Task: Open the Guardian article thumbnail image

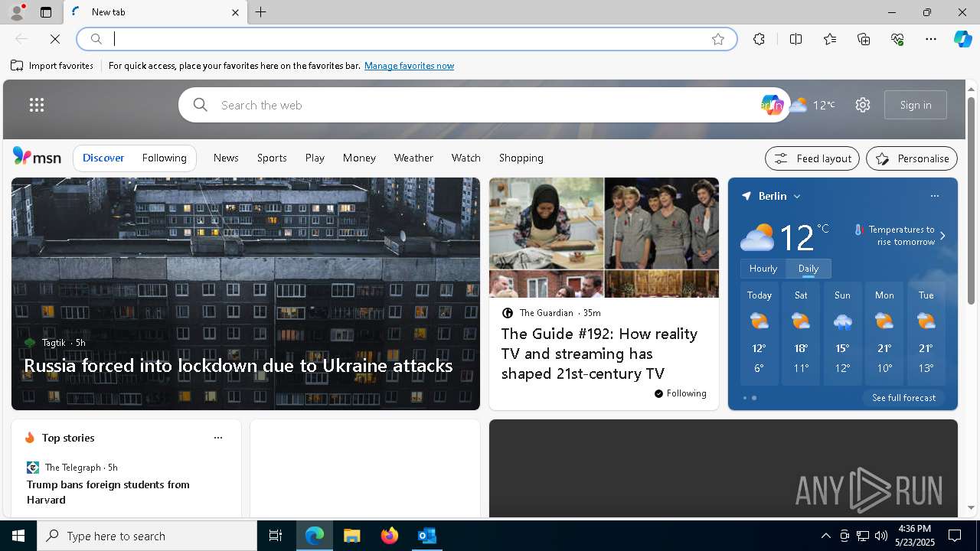Action: (604, 237)
